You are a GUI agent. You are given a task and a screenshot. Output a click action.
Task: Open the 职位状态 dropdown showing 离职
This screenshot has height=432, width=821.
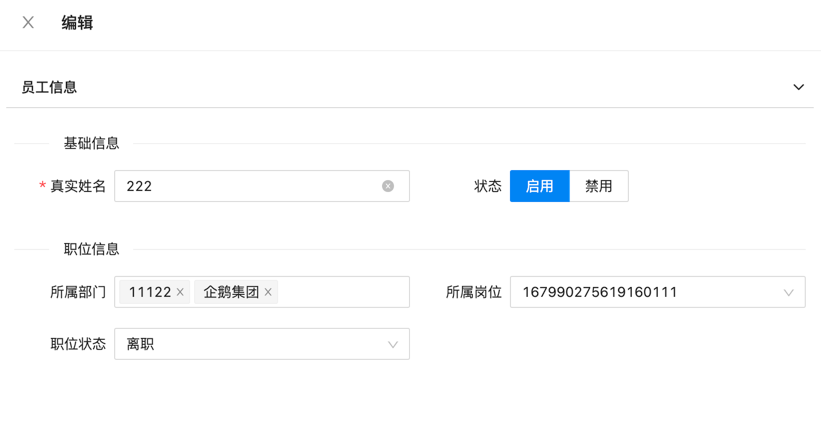click(250, 344)
